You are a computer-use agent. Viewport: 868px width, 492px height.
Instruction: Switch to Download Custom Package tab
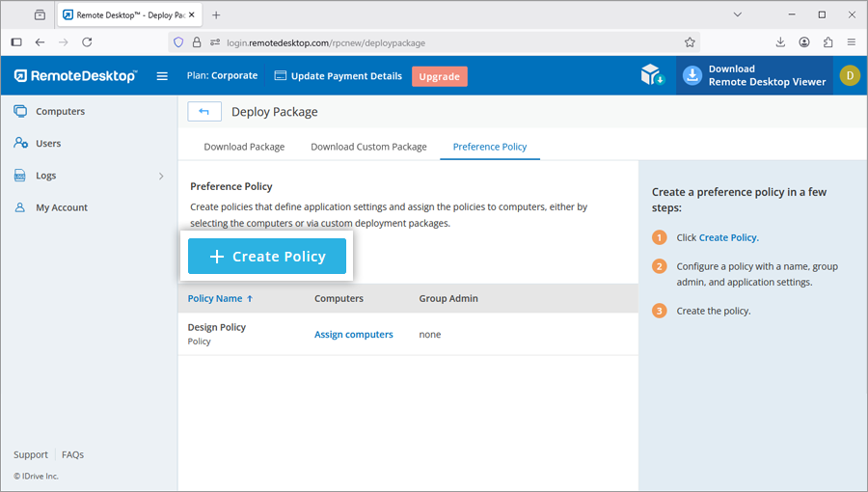[x=368, y=147]
